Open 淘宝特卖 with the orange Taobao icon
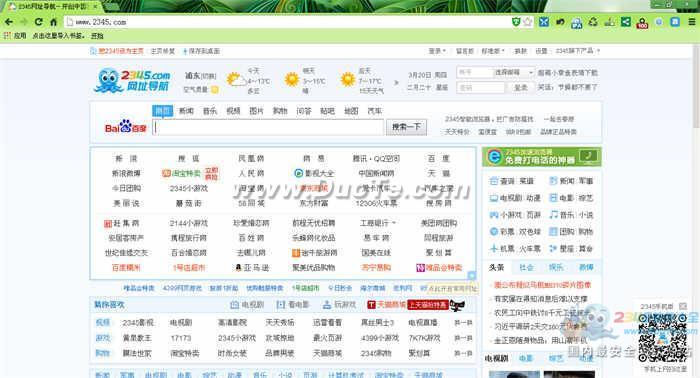700x378 pixels. pos(181,173)
